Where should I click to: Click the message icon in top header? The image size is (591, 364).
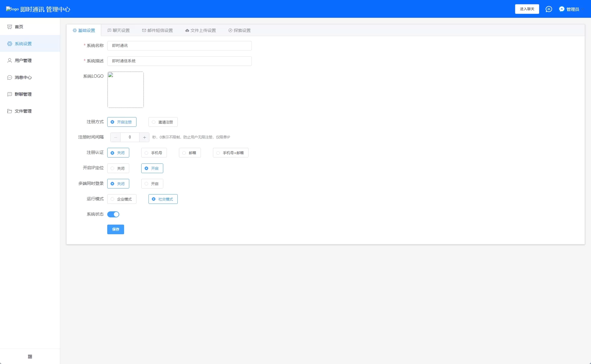549,9
